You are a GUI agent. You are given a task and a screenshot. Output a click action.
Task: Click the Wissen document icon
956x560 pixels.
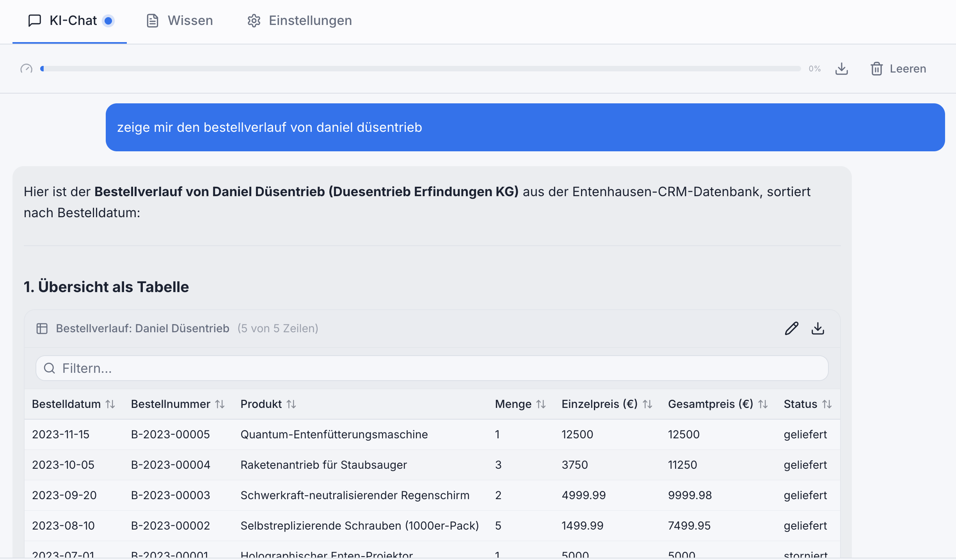(153, 20)
